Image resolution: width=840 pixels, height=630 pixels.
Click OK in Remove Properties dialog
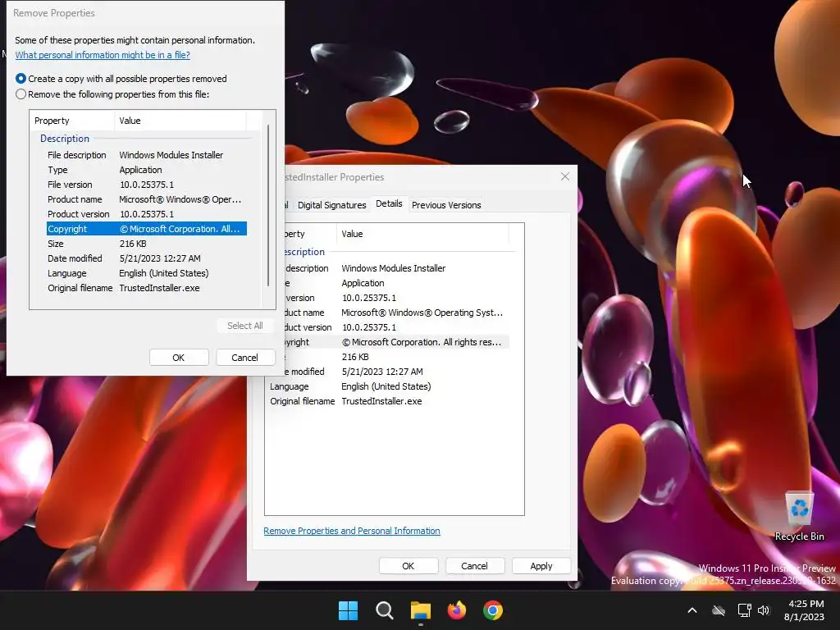178,358
